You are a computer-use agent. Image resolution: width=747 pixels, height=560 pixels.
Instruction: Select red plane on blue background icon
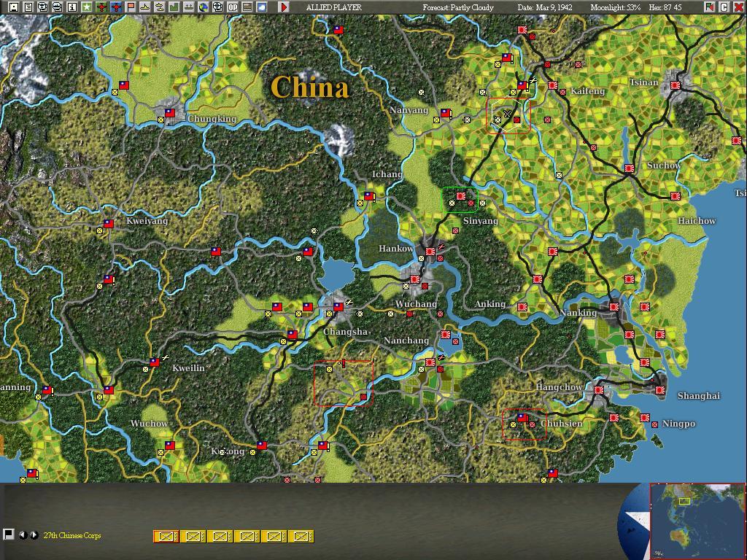coord(116,7)
